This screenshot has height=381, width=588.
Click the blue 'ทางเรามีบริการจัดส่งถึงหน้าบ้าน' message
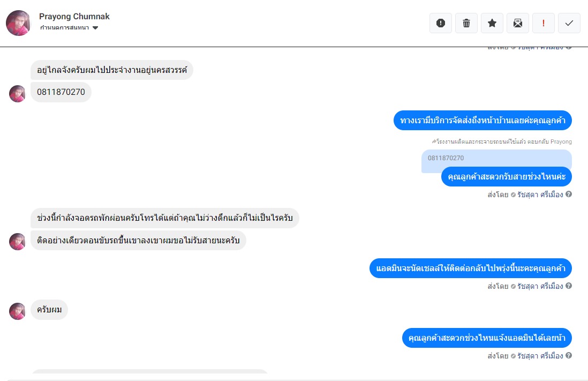pyautogui.click(x=483, y=121)
